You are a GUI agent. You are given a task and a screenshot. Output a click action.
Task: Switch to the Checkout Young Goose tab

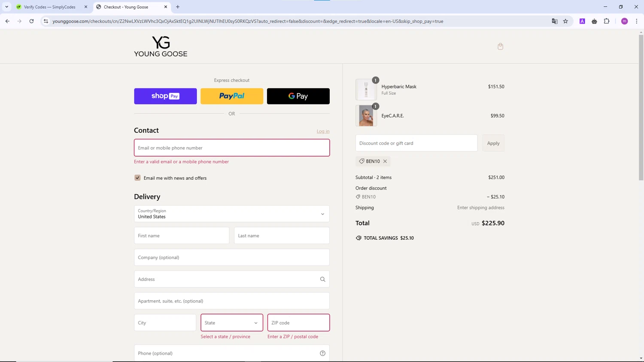point(131,7)
